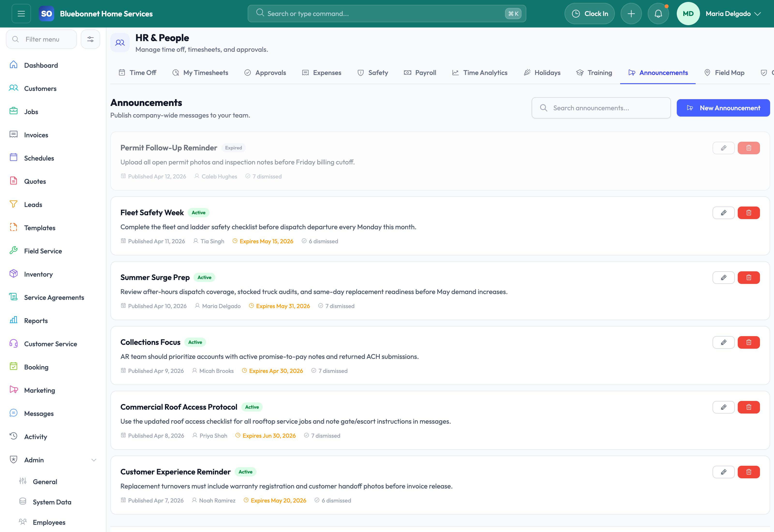Click the Expires May 31, 2026 label

(x=283, y=306)
